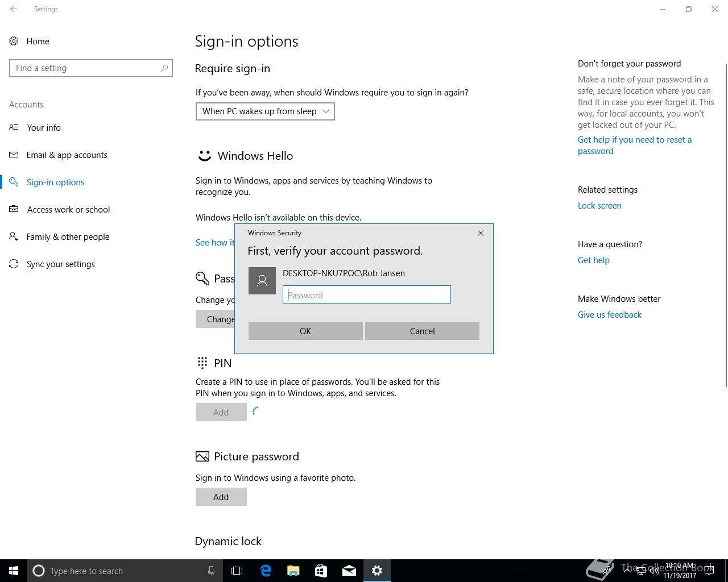Click the Add button under PIN
This screenshot has width=728, height=582.
(x=221, y=412)
